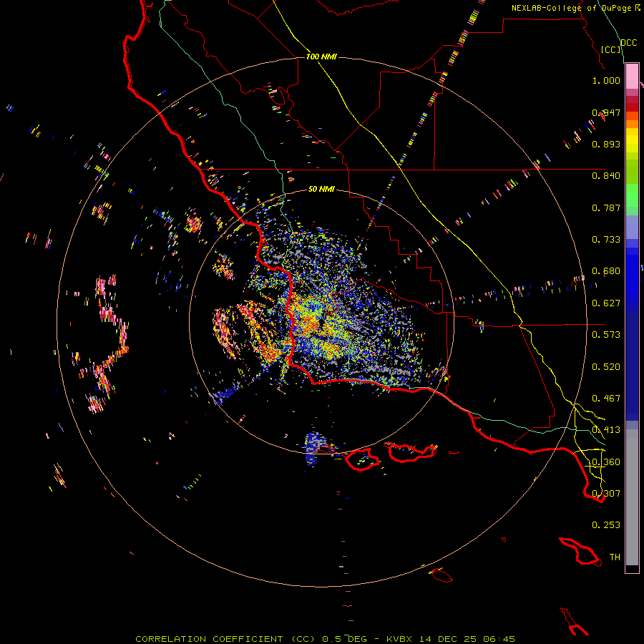Click the 0.680 scale value
Screen dimensions: 644x644
point(606,271)
